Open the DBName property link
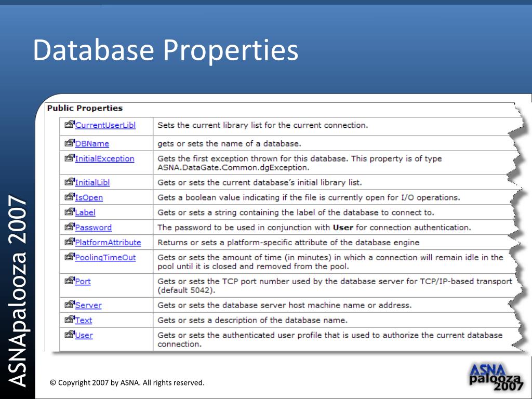The image size is (532, 399). pyautogui.click(x=92, y=143)
